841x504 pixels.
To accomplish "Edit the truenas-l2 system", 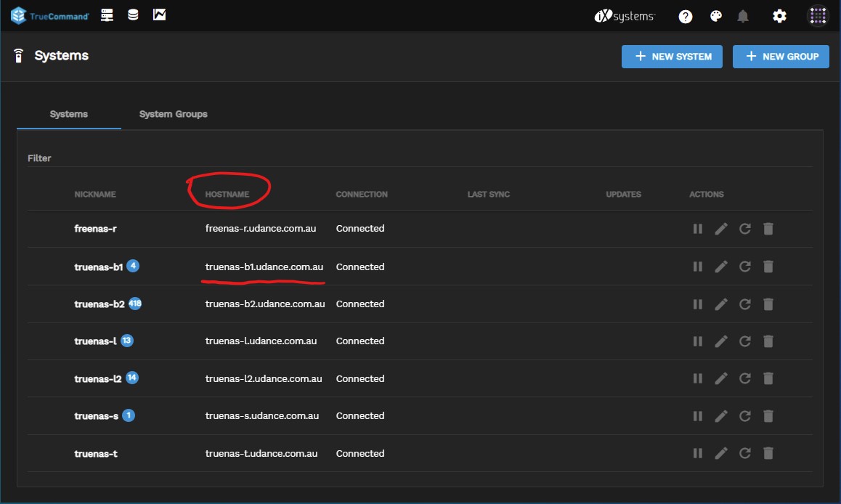I will [721, 378].
